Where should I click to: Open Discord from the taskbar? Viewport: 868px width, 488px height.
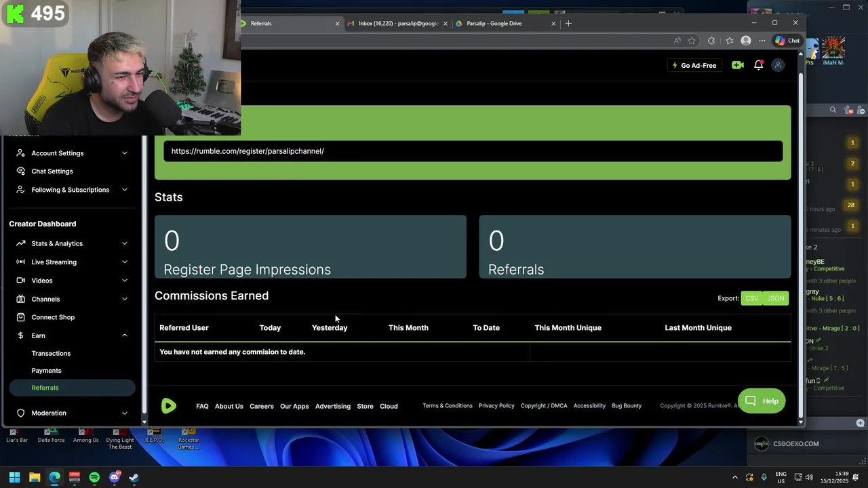pyautogui.click(x=114, y=477)
